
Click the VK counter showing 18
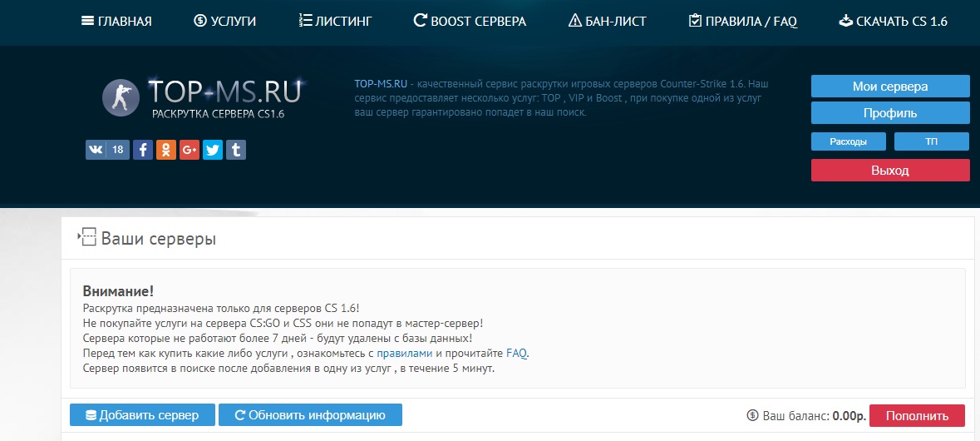pyautogui.click(x=118, y=150)
